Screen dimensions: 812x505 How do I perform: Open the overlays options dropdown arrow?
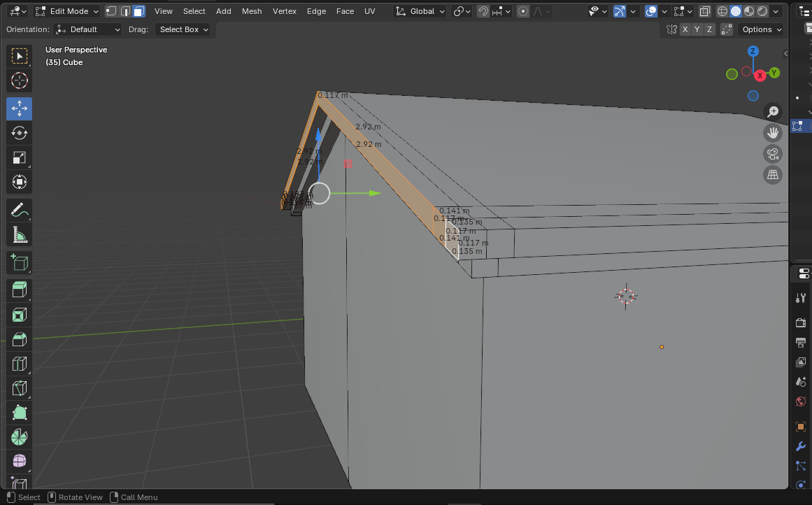pyautogui.click(x=664, y=11)
